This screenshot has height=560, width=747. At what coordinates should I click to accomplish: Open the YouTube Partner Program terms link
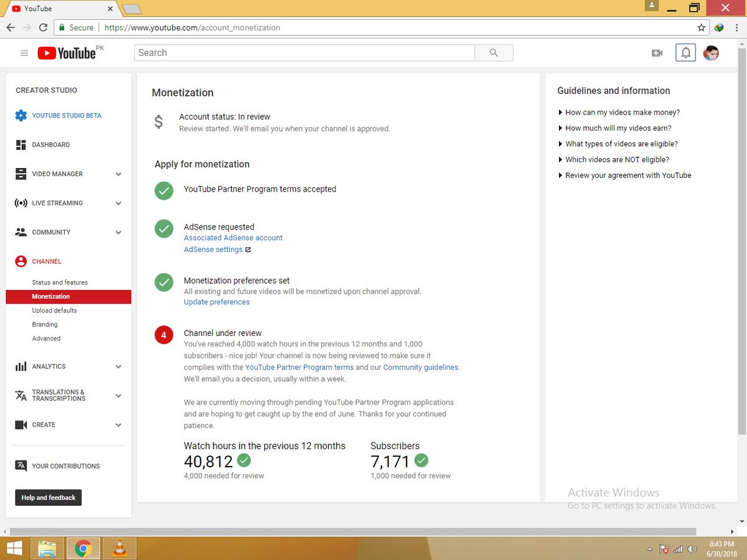[299, 367]
